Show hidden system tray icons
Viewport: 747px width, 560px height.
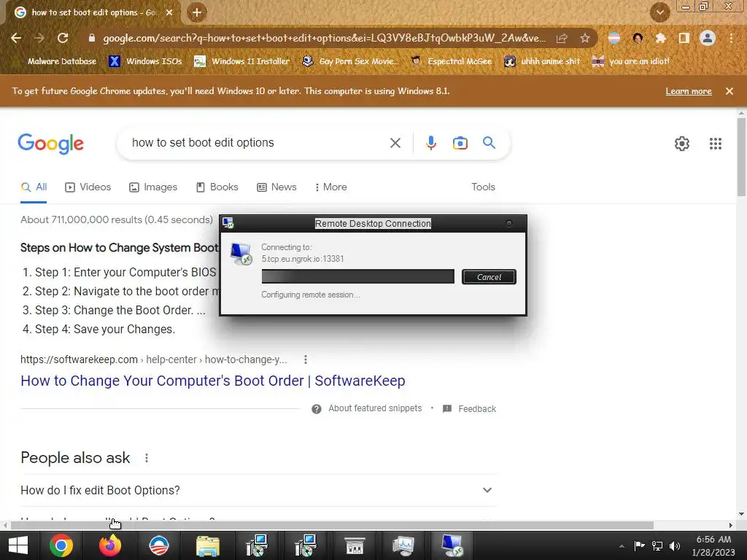622,546
